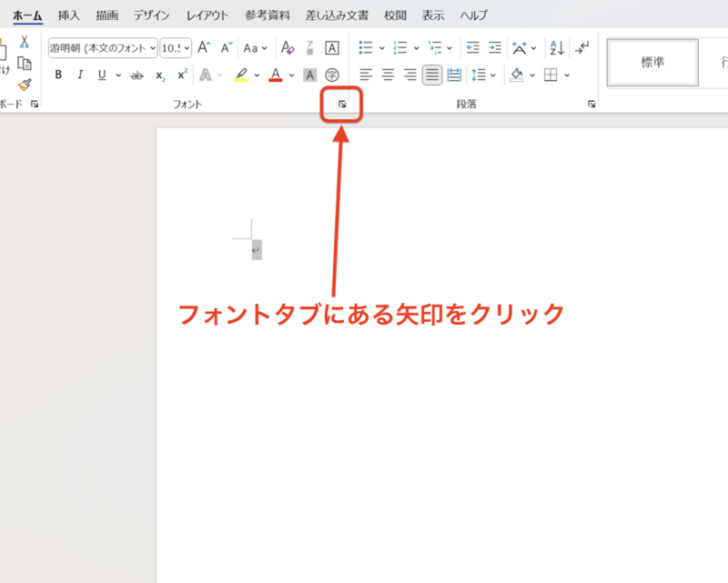Toggle justify alignment
The image size is (728, 583).
pyautogui.click(x=432, y=75)
